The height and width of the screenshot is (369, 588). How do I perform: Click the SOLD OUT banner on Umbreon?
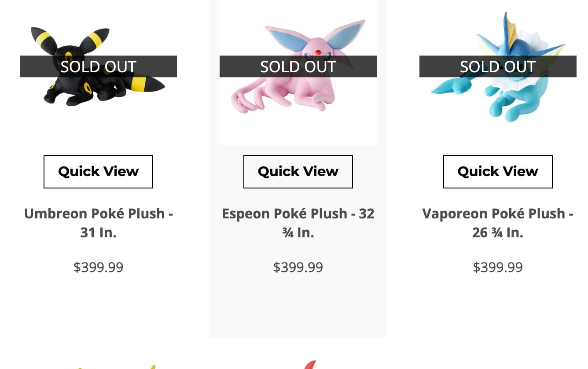pos(98,66)
